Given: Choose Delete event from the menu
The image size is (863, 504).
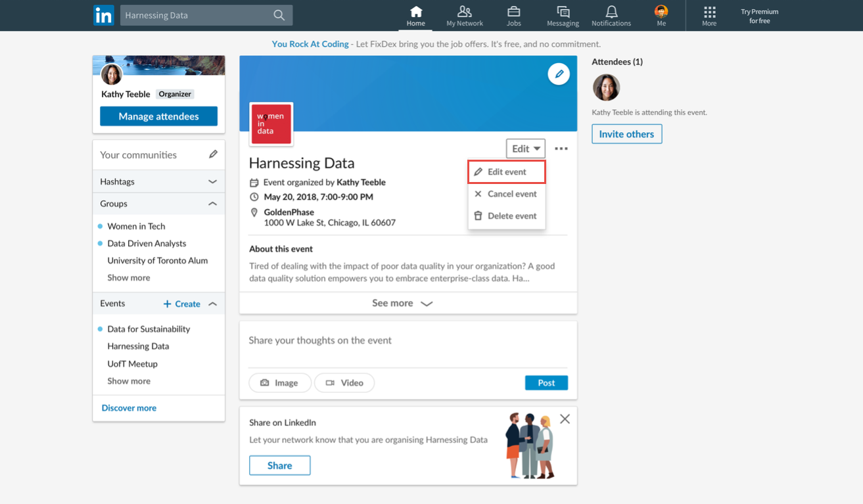Looking at the screenshot, I should point(506,216).
